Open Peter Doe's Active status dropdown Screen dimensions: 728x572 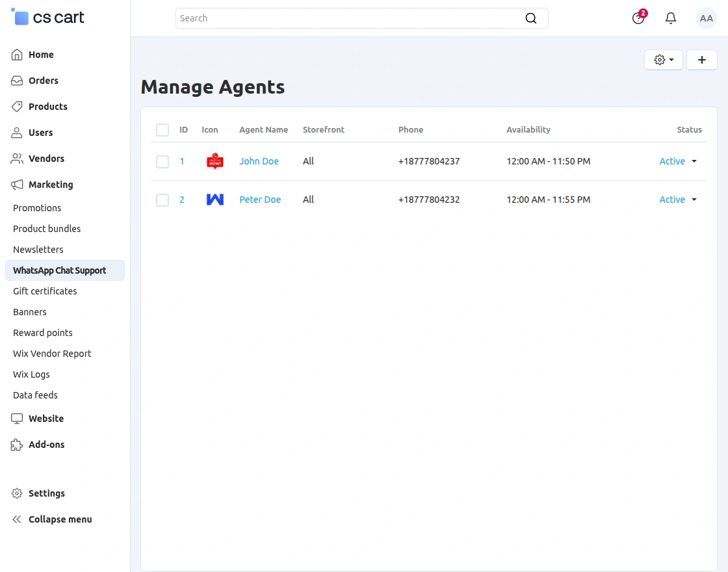678,200
